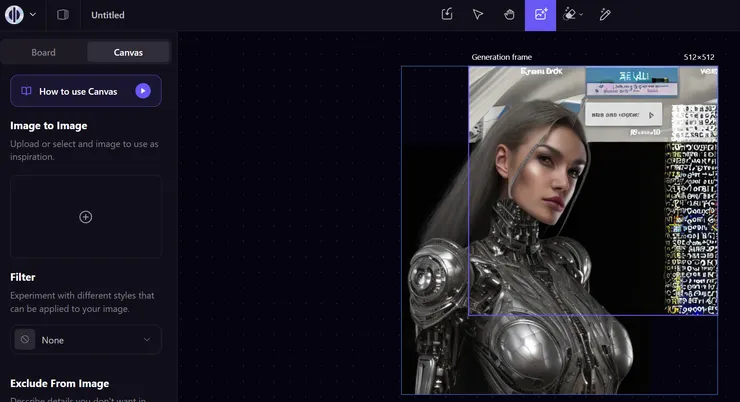Open the Filter None dropdown

(86, 340)
